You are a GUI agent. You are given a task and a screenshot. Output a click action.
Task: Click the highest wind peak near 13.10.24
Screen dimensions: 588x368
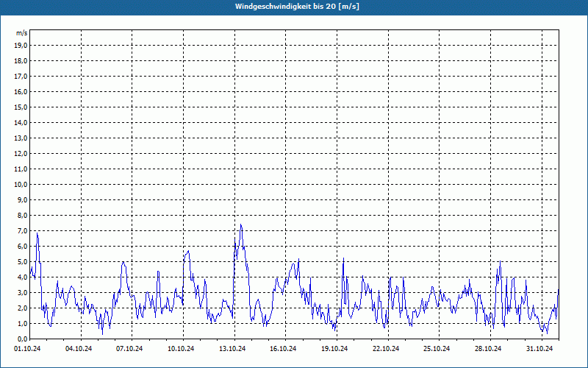click(x=241, y=224)
